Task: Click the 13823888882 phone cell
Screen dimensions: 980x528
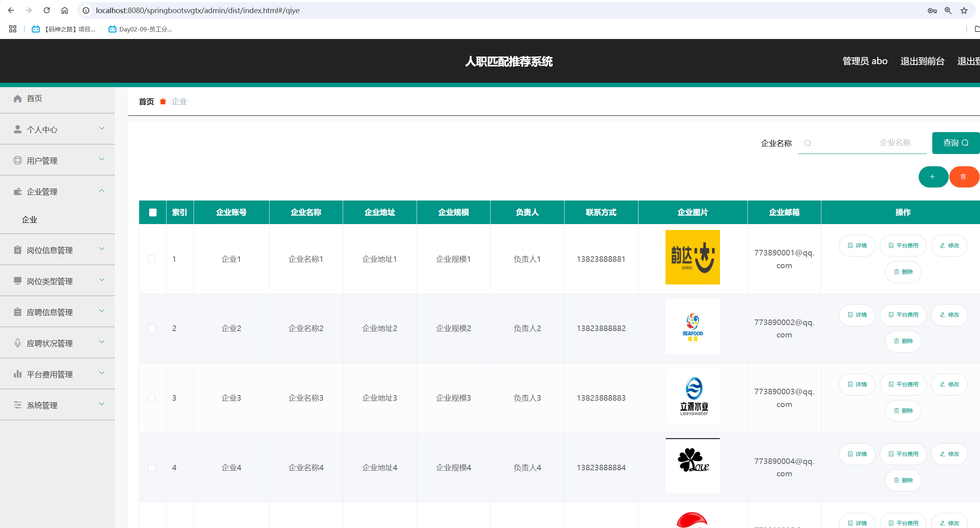Action: [601, 329]
